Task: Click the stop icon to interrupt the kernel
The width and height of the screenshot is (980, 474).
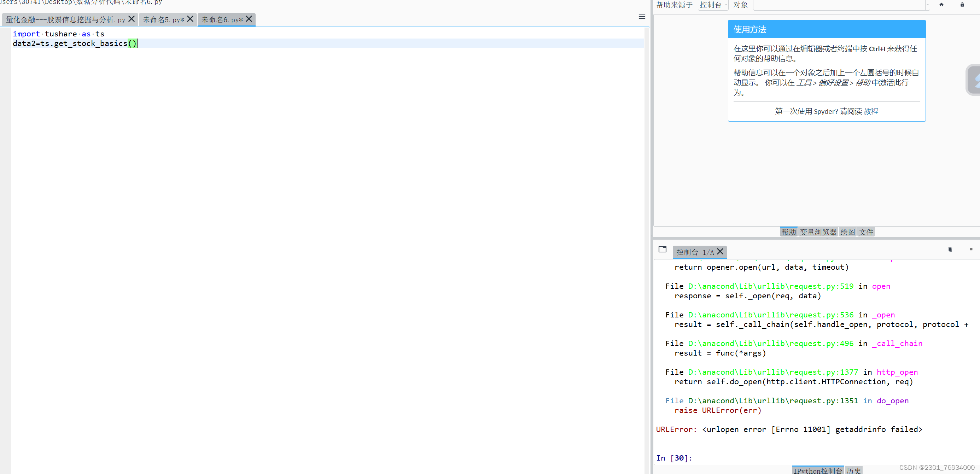Action: tap(971, 249)
